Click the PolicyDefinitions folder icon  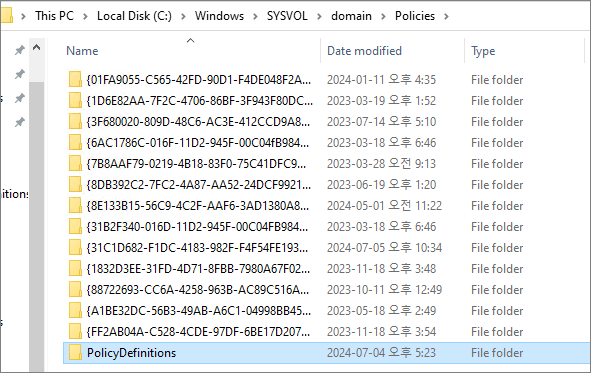[75, 353]
